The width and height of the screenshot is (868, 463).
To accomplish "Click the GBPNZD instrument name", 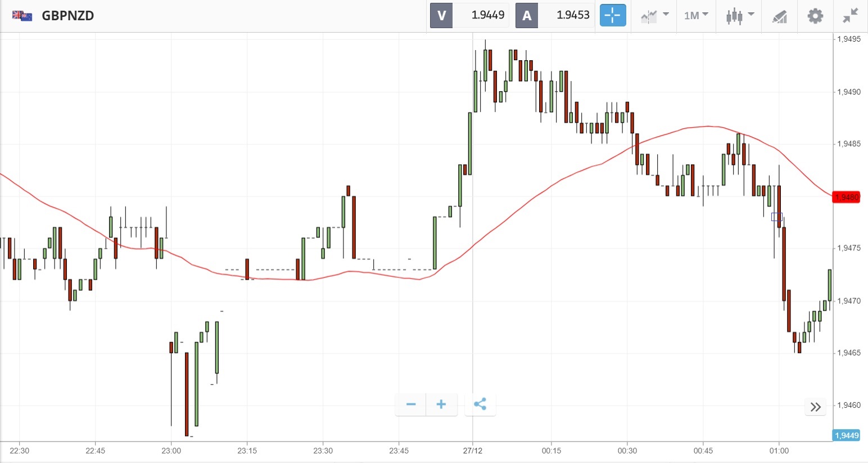I will pos(68,15).
